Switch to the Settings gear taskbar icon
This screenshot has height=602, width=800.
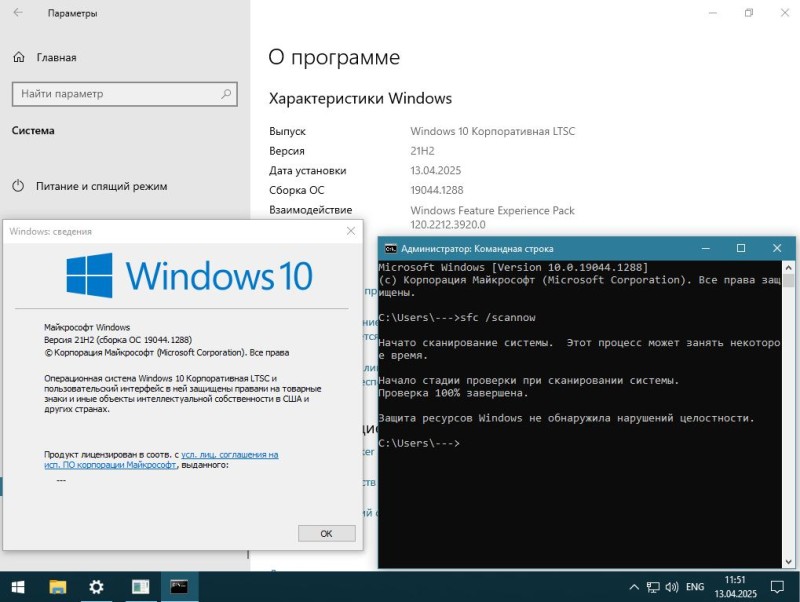96,587
